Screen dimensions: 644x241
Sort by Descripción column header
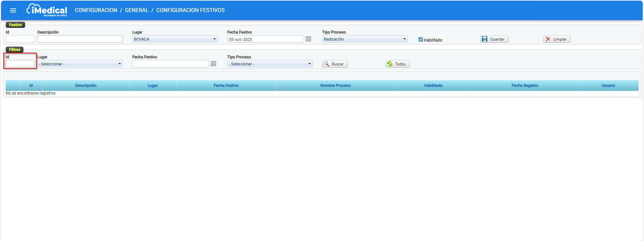[x=86, y=85]
